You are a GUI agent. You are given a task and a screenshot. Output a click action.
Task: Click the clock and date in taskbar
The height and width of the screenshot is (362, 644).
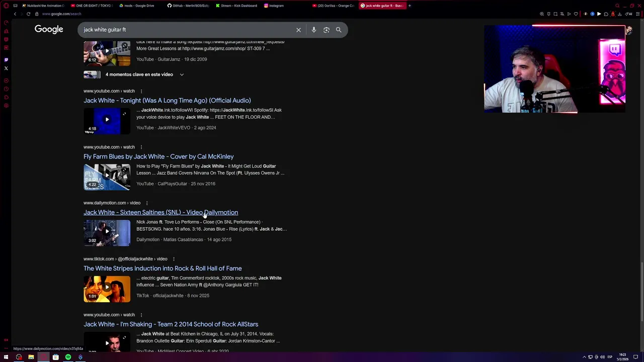(622, 357)
